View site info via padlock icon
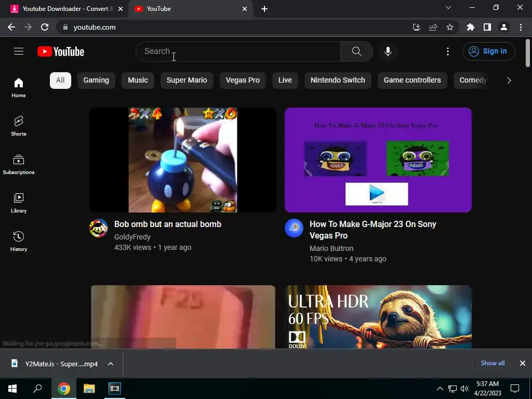 65,27
